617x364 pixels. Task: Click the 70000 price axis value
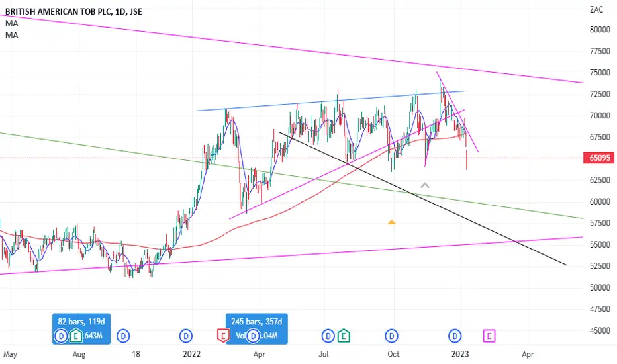click(600, 116)
